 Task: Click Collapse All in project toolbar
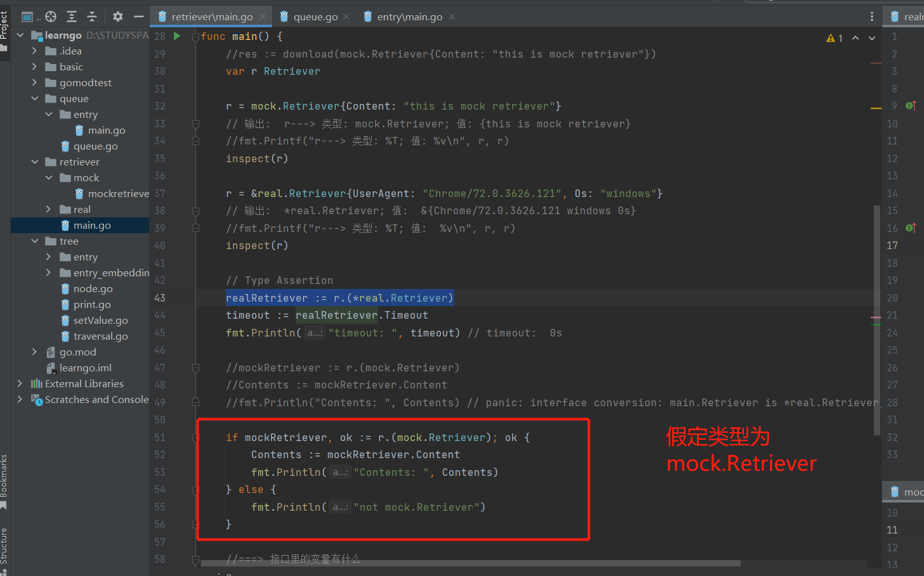point(92,16)
